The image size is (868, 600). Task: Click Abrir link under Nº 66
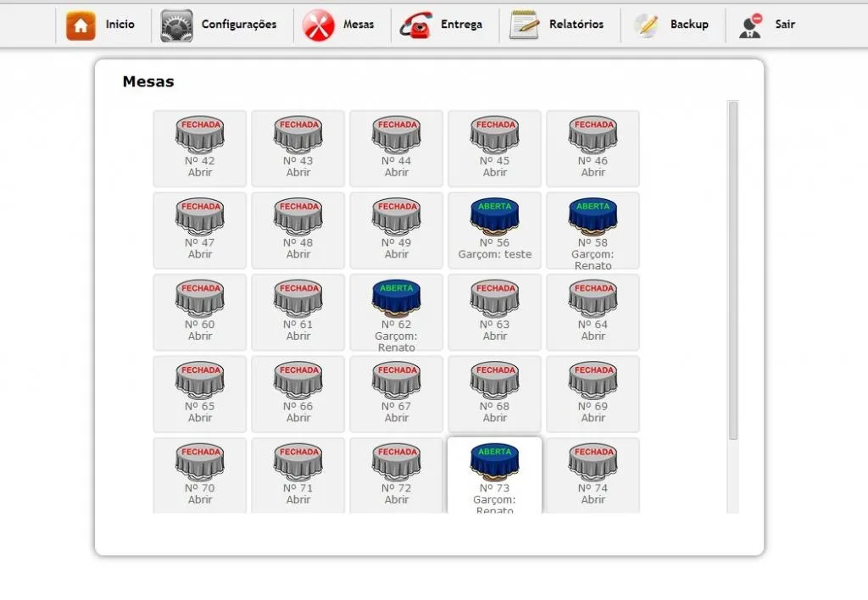[x=298, y=418]
